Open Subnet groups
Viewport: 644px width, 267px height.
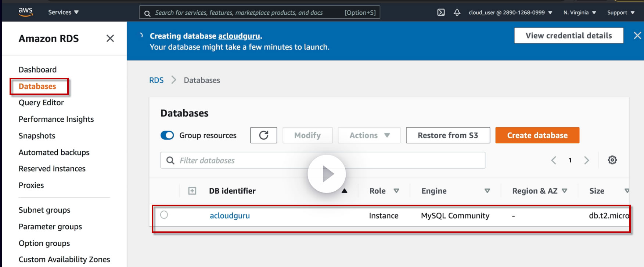click(44, 210)
